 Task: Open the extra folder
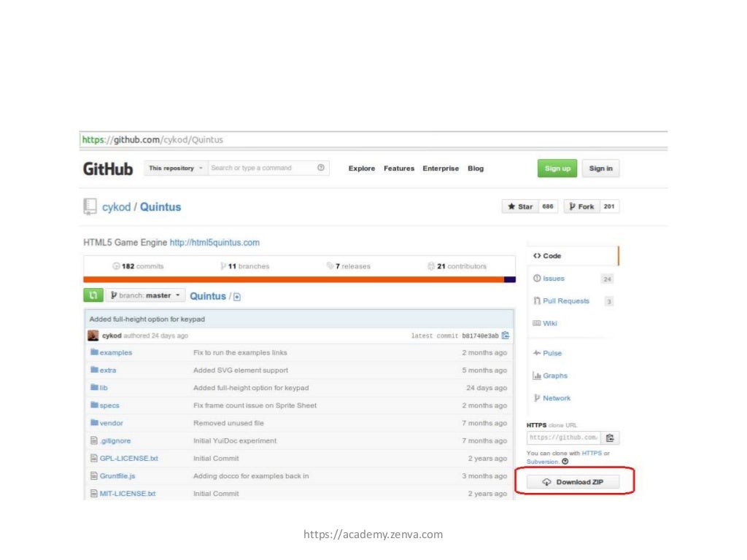pos(108,370)
